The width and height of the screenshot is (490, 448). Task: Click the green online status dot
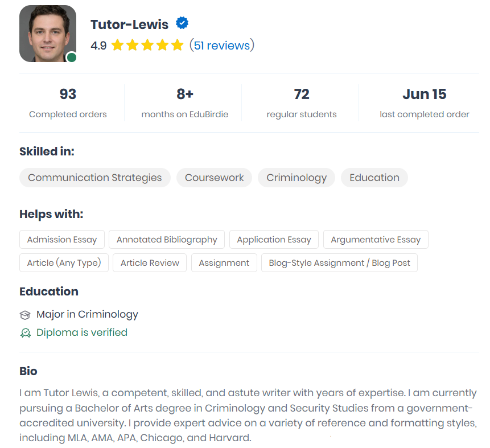(72, 57)
